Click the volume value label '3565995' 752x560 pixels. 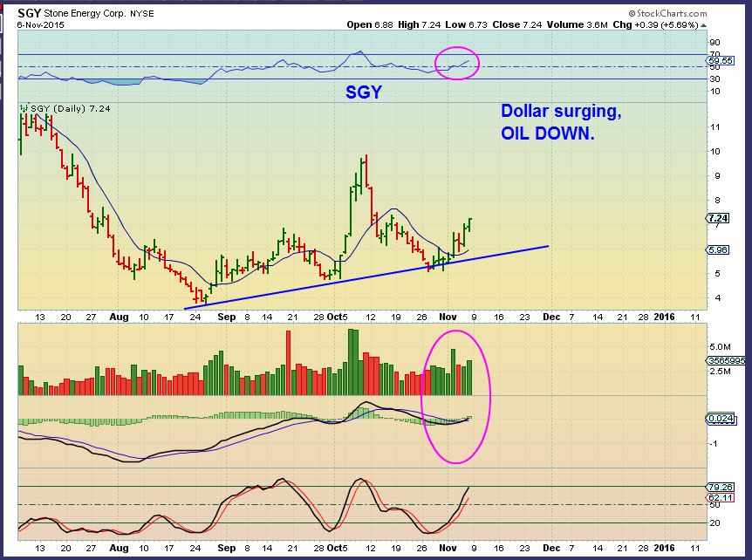click(727, 360)
